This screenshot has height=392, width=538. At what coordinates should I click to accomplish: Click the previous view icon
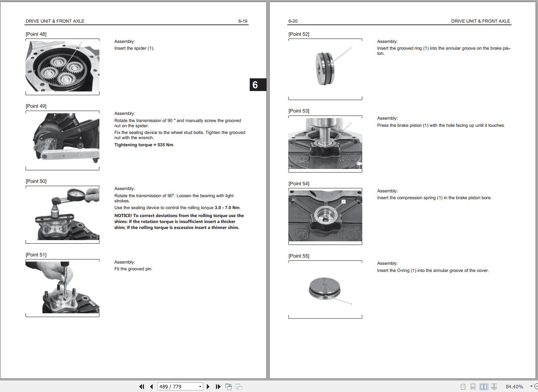pos(229,386)
